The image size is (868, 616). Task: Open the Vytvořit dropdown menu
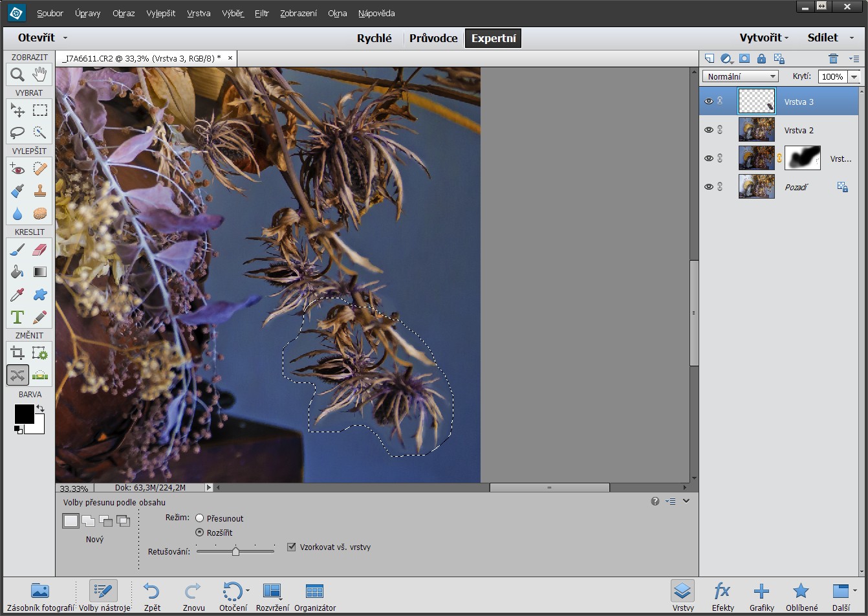[x=764, y=38]
